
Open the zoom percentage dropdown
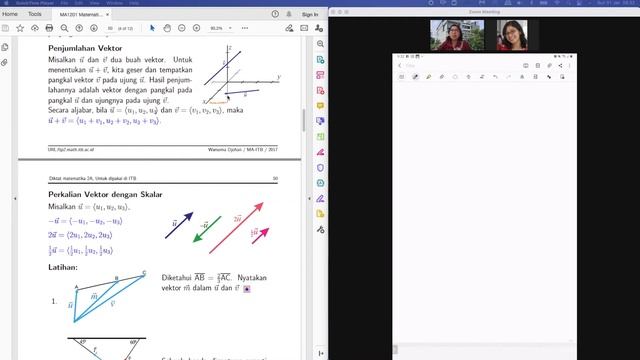click(x=230, y=28)
